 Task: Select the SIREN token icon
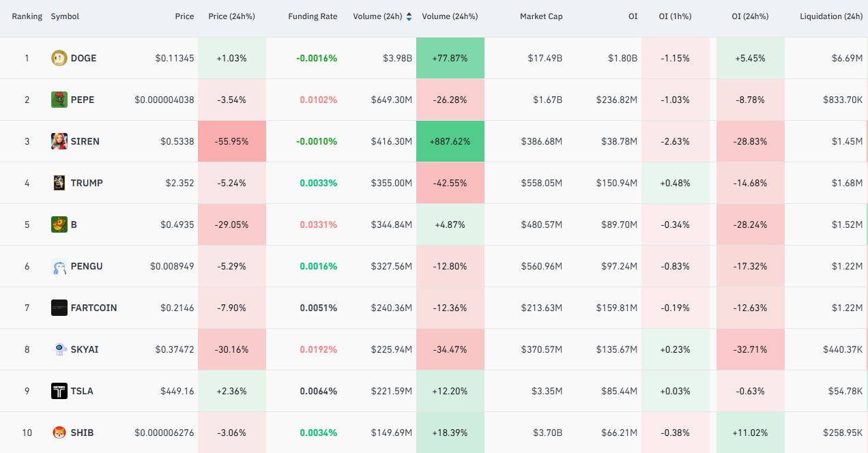[59, 141]
